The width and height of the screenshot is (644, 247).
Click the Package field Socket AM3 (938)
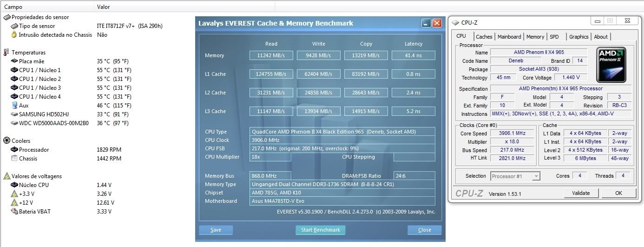click(x=539, y=69)
